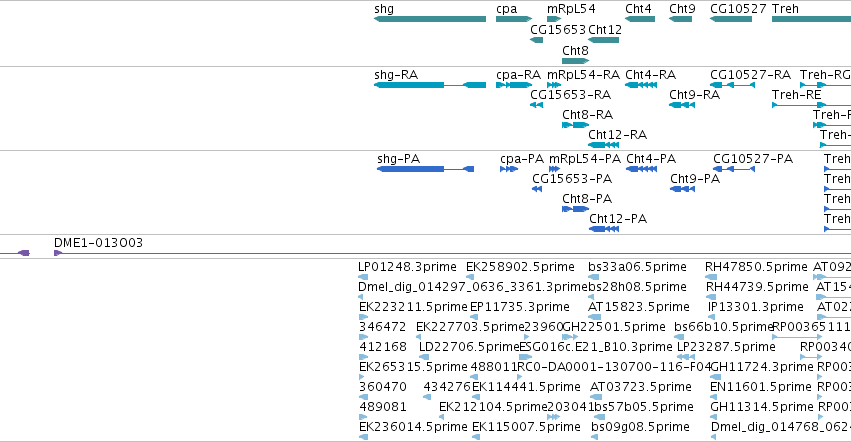Select the cpa-RA transcript label
Viewport: 851px width, 442px height.
point(518,75)
